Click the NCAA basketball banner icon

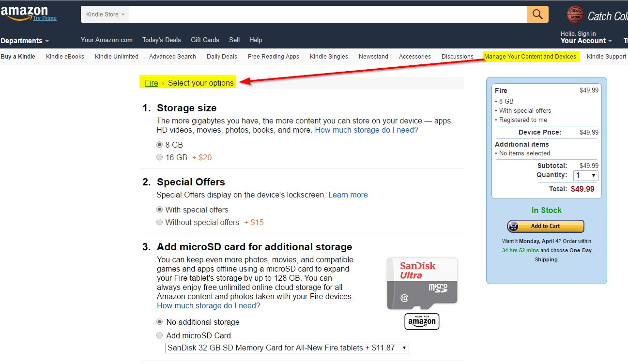pyautogui.click(x=575, y=15)
